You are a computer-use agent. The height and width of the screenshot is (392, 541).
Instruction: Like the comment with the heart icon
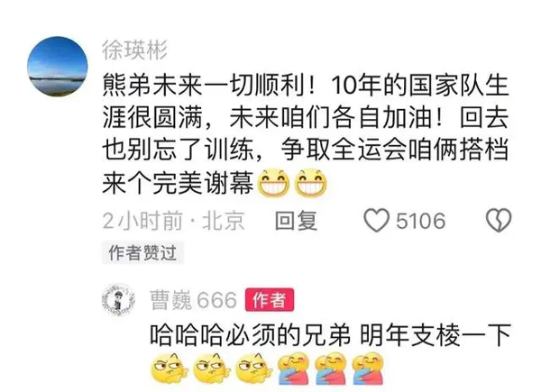(377, 221)
